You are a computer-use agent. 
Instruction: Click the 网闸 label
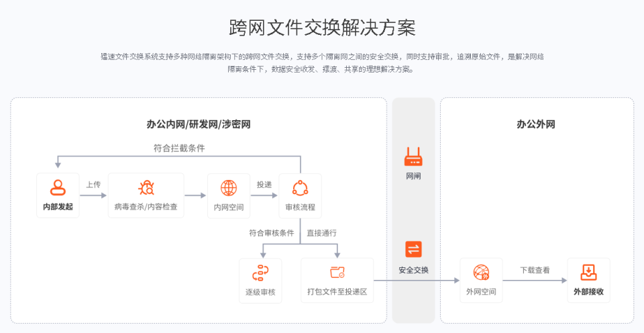tap(413, 177)
